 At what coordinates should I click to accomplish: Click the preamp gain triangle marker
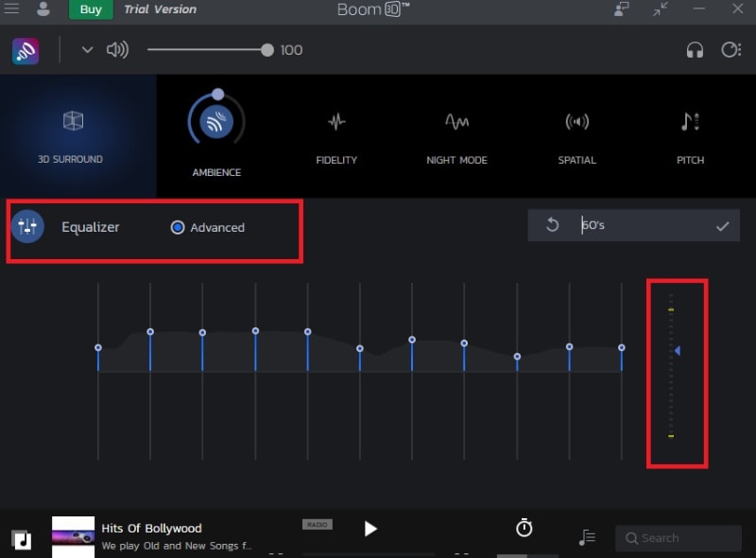tap(678, 351)
